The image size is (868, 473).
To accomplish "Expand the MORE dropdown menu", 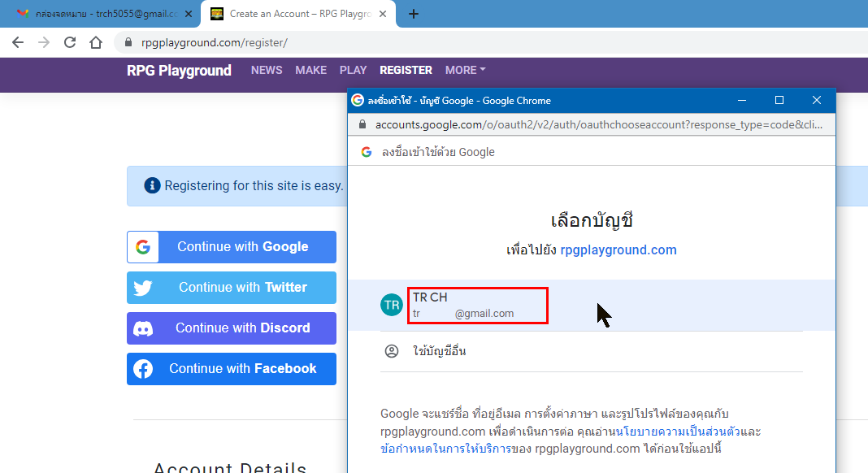I will pos(465,71).
